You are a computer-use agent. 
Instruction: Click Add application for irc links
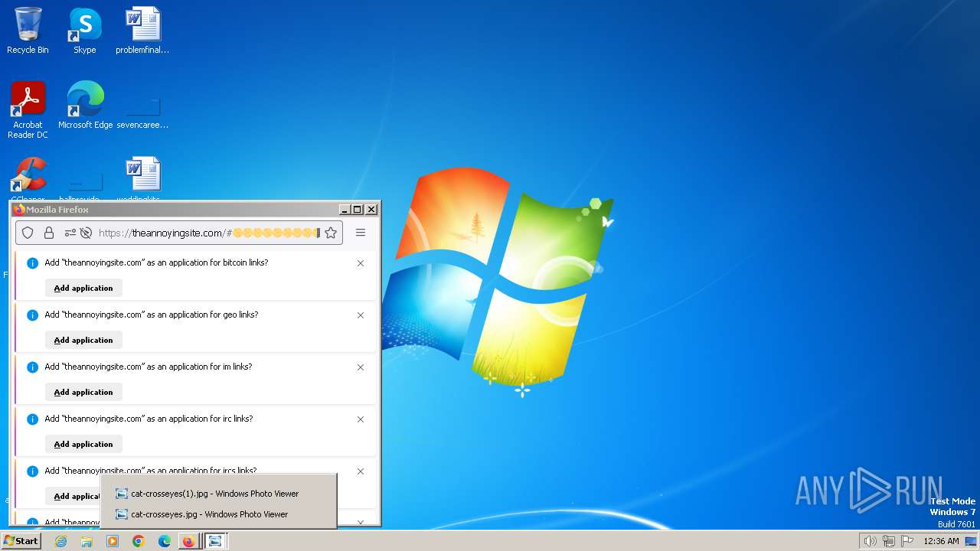click(x=83, y=444)
